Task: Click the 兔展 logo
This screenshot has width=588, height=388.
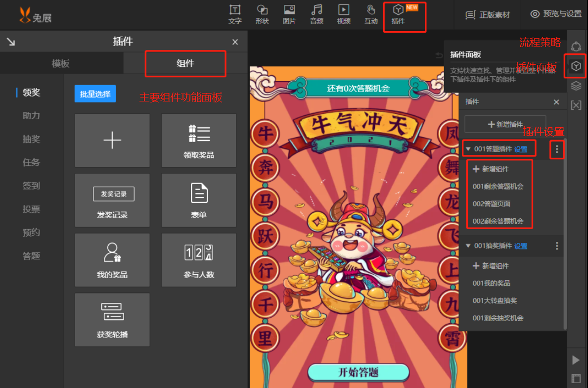Action: tap(35, 16)
